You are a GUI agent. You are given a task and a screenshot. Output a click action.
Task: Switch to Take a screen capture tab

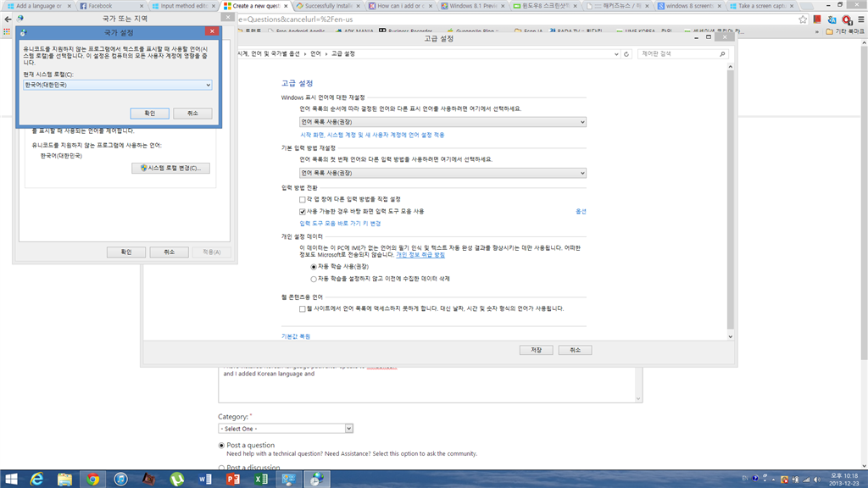(760, 6)
